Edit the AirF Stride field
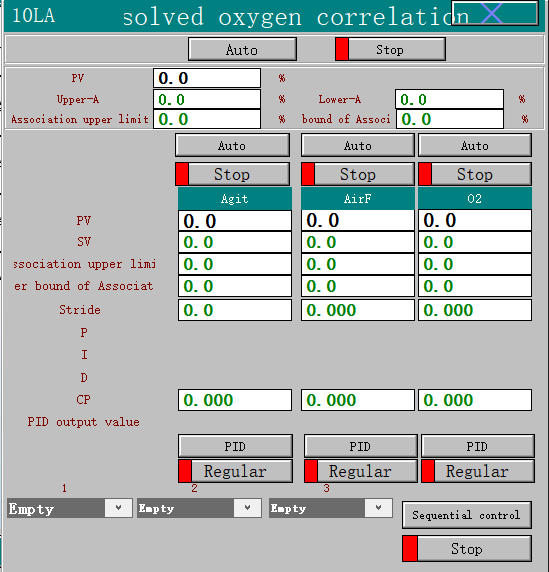 [357, 310]
